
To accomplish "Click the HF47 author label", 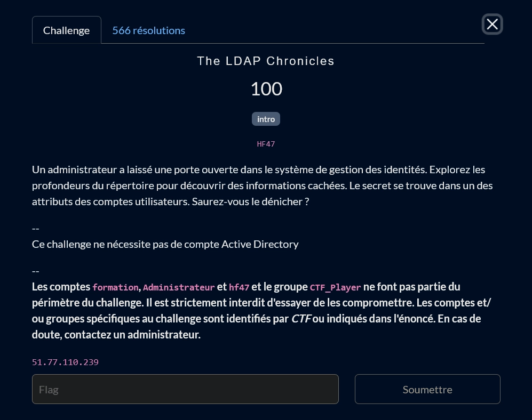I will (x=266, y=144).
